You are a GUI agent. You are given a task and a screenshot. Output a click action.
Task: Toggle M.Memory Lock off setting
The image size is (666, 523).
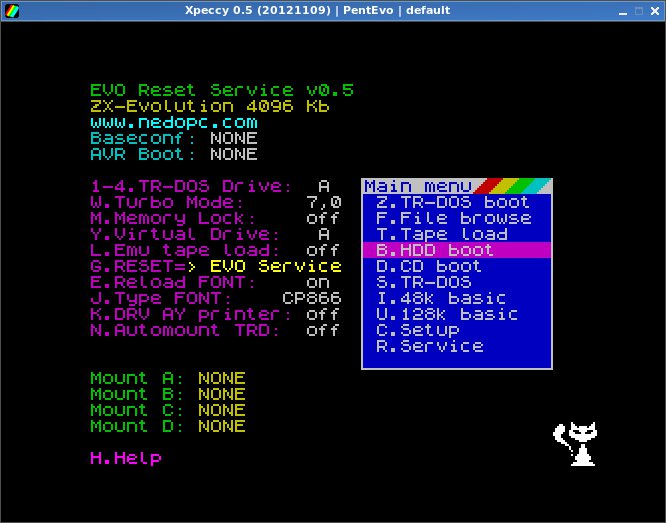pyautogui.click(x=322, y=218)
